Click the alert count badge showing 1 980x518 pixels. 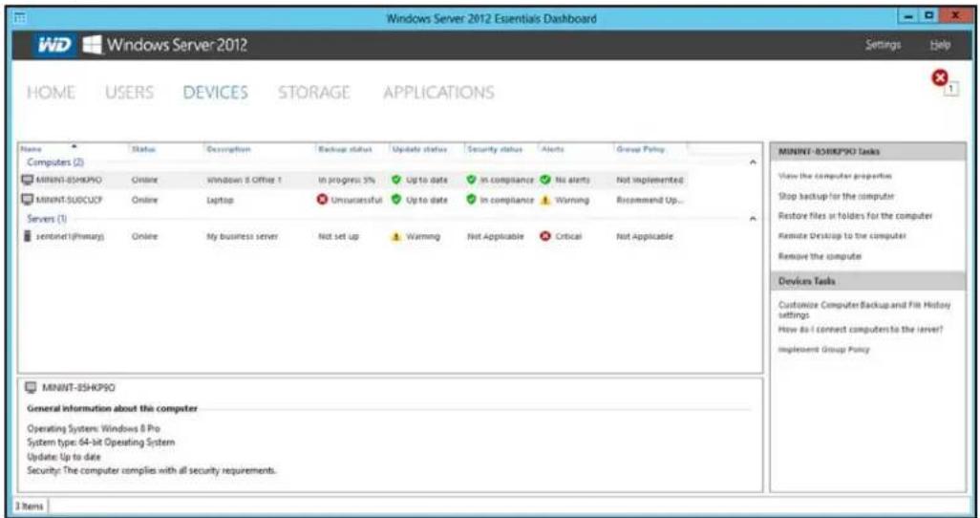[950, 90]
